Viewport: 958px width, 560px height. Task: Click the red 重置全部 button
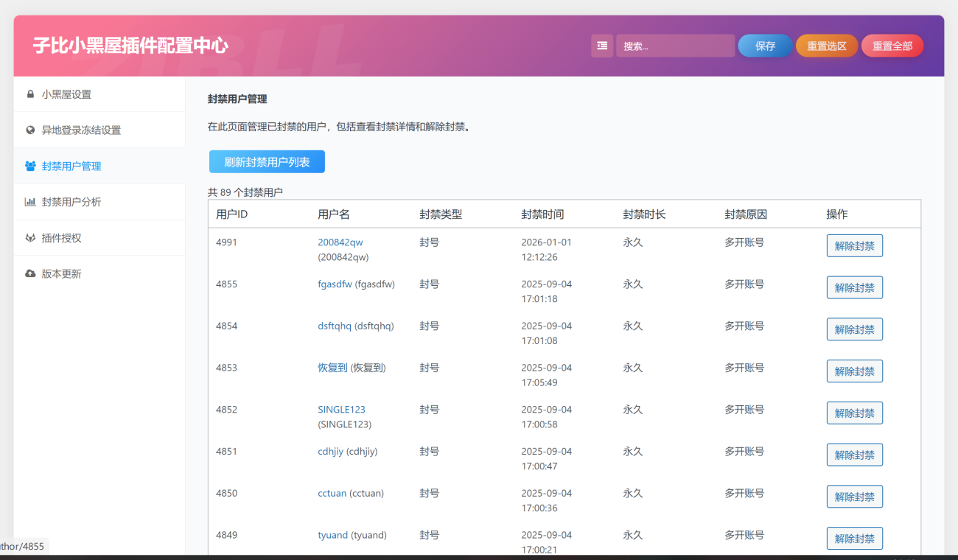click(x=892, y=46)
